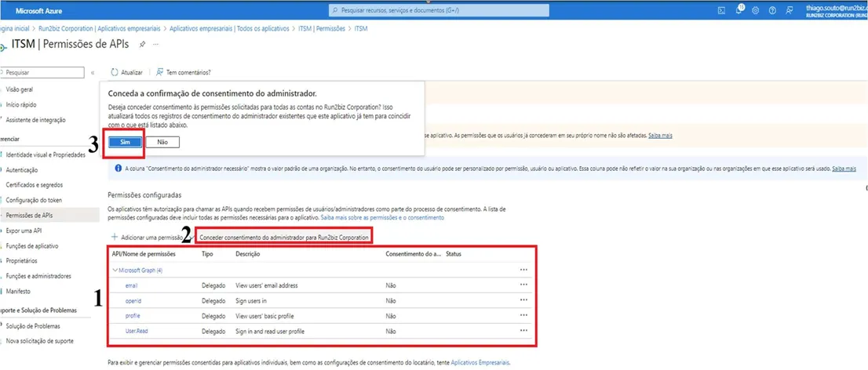The image size is (868, 370).
Task: Open Assistente de integração in the sidebar
Action: (x=35, y=119)
